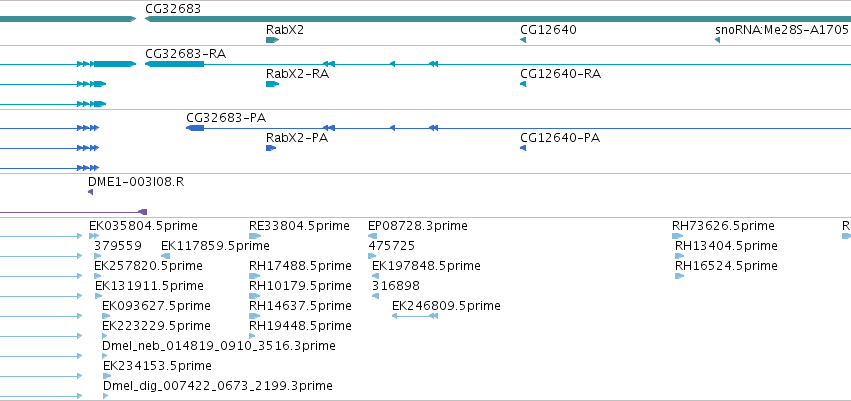Open the CG32683-RA transcript label
Image resolution: width=851 pixels, height=401 pixels.
(186, 54)
